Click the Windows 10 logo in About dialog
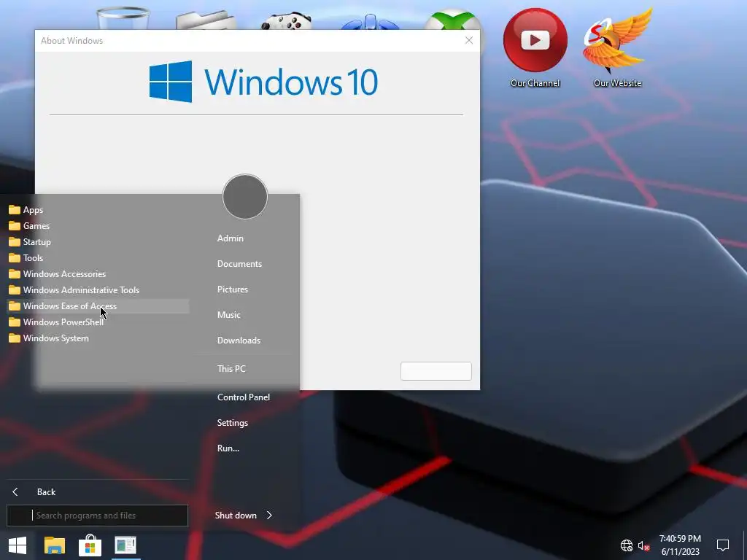The width and height of the screenshot is (747, 560). 263,82
